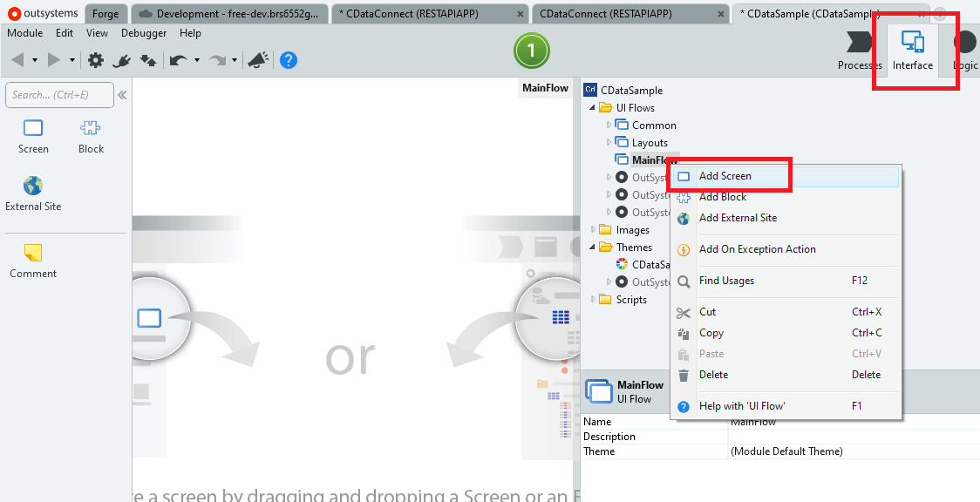The height and width of the screenshot is (502, 980).
Task: Expand the Images folder
Action: 593,230
